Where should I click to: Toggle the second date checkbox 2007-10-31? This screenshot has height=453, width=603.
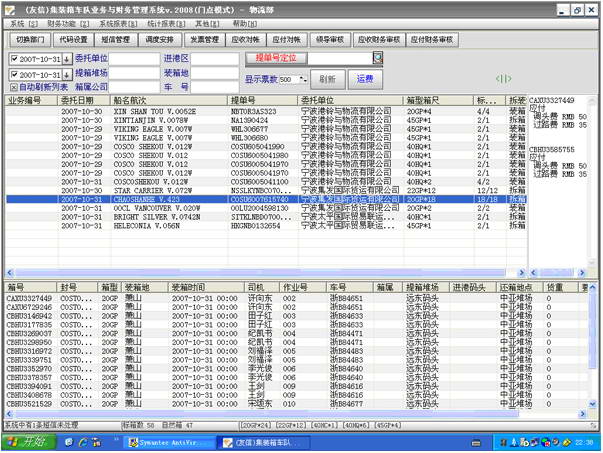pyautogui.click(x=15, y=74)
